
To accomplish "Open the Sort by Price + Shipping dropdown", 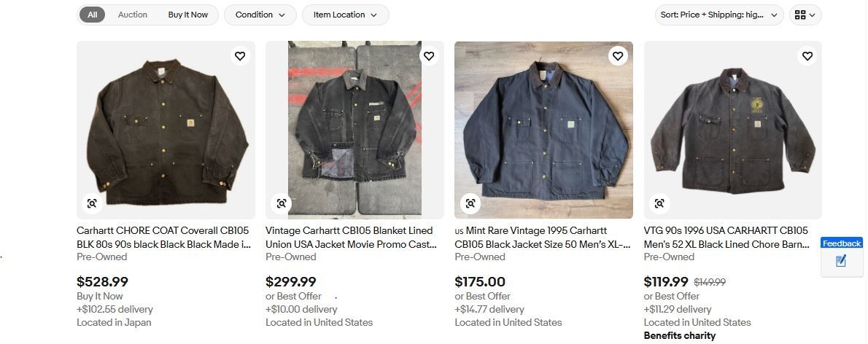I will (x=718, y=15).
